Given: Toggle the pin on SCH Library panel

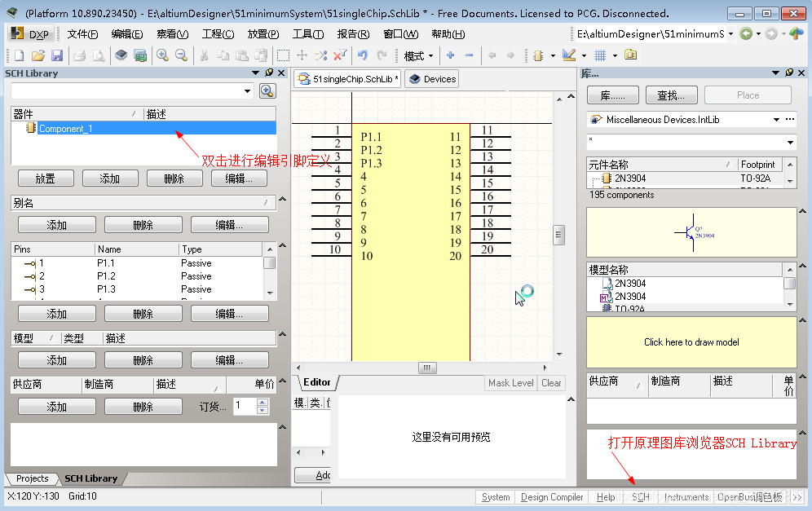Looking at the screenshot, I should point(269,73).
